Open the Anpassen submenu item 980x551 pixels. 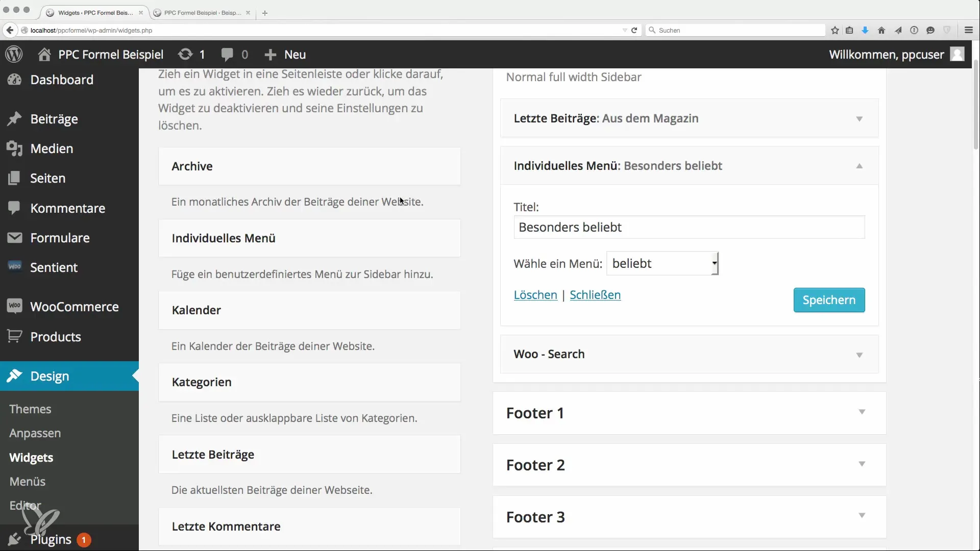tap(35, 433)
